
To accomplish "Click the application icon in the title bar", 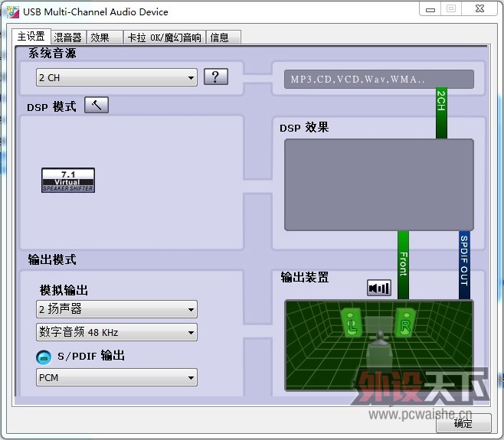I will pyautogui.click(x=13, y=12).
